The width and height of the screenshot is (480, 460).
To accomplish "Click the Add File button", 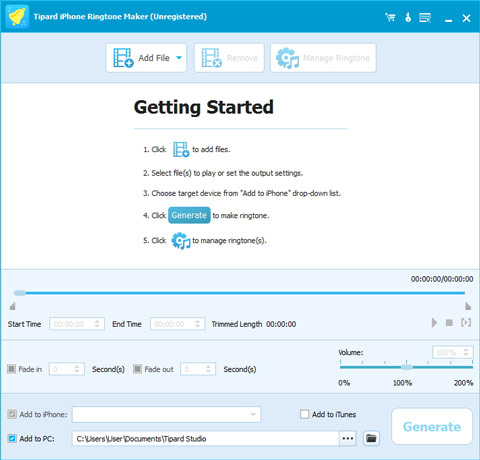I will (x=146, y=58).
